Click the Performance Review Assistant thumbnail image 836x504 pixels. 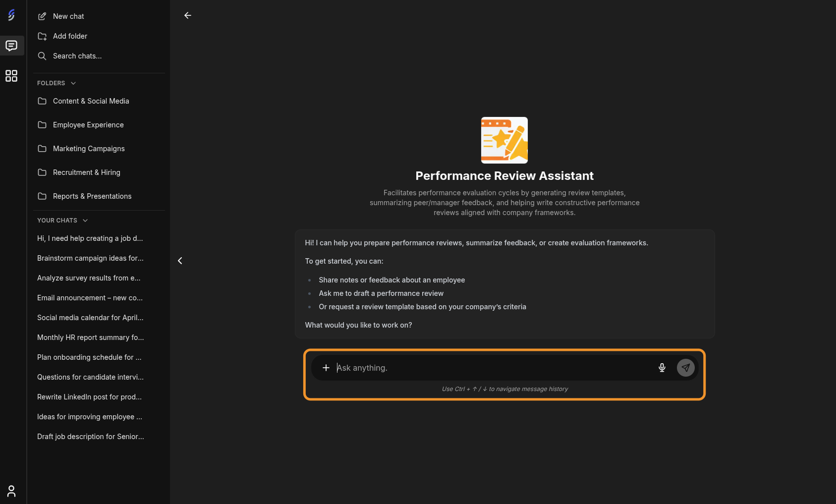point(504,140)
